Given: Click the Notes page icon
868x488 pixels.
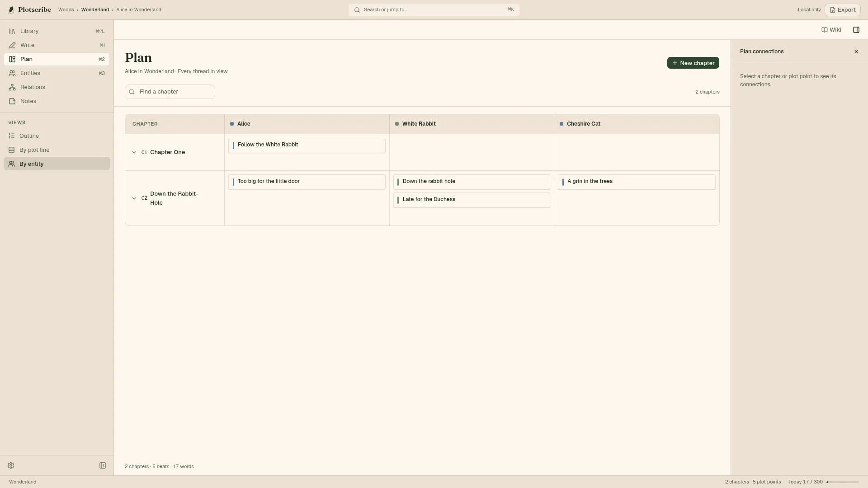Looking at the screenshot, I should (x=12, y=101).
